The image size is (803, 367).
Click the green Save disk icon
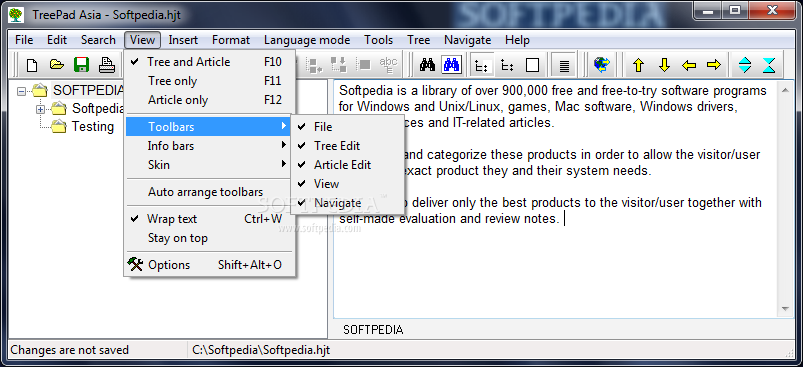[81, 64]
